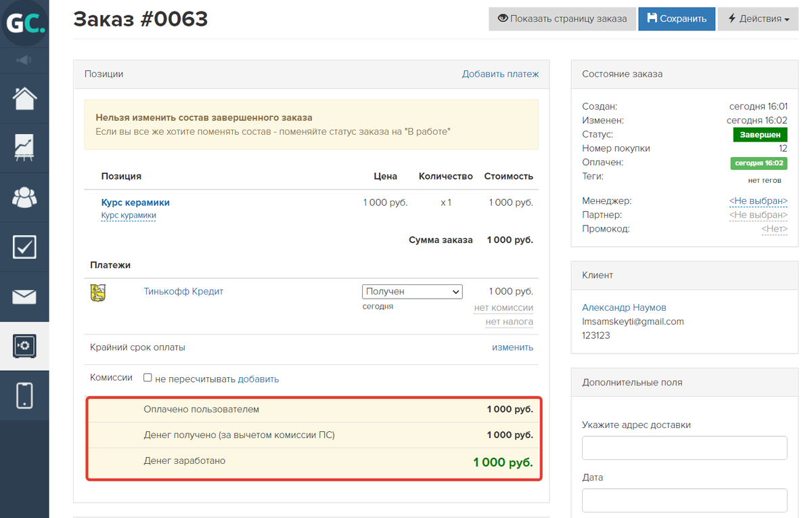Viewport: 812px width, 518px height.
Task: Click the 'Укажите адрес доставки' input field
Action: 684,448
